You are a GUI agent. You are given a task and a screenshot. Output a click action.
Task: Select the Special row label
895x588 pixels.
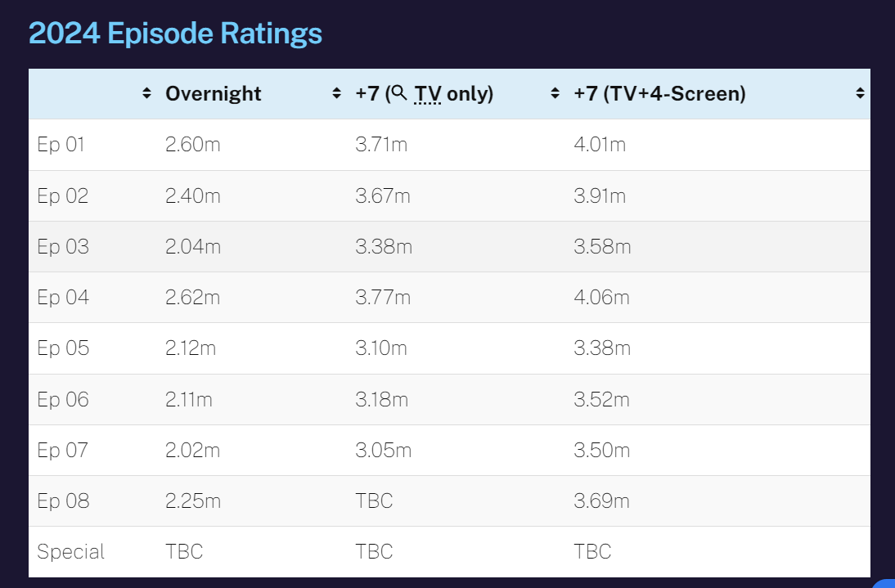pos(70,551)
